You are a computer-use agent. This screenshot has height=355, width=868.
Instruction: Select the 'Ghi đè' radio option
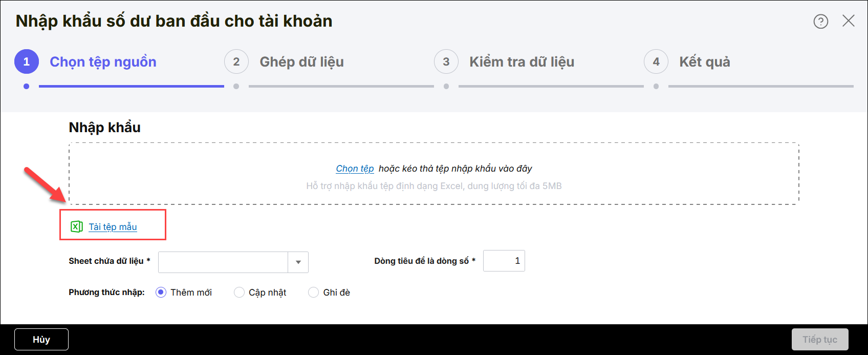[313, 293]
